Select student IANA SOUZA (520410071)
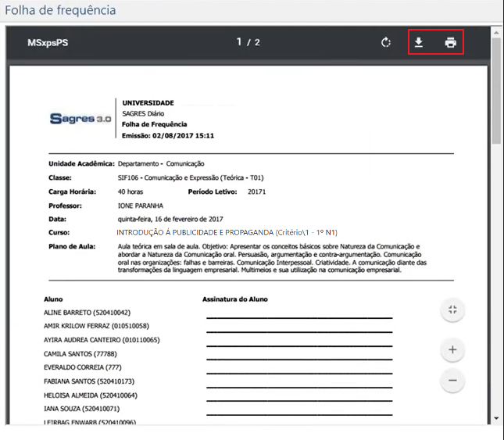Viewport: 504px width, 440px height. click(81, 409)
